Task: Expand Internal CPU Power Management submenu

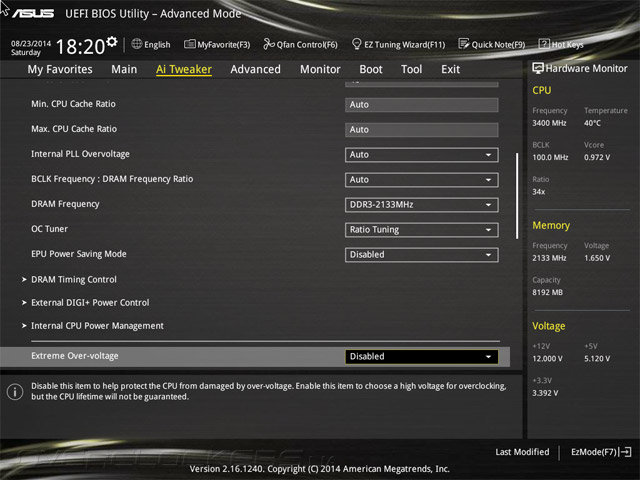Action: [x=97, y=326]
